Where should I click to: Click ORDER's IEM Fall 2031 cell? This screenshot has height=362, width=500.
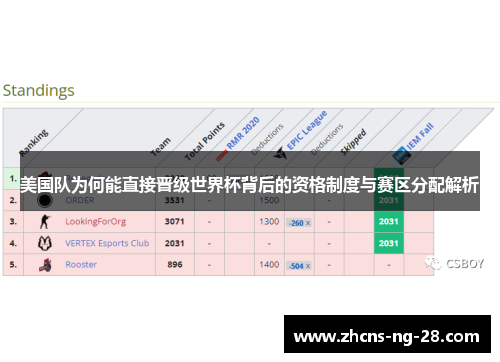(x=389, y=200)
